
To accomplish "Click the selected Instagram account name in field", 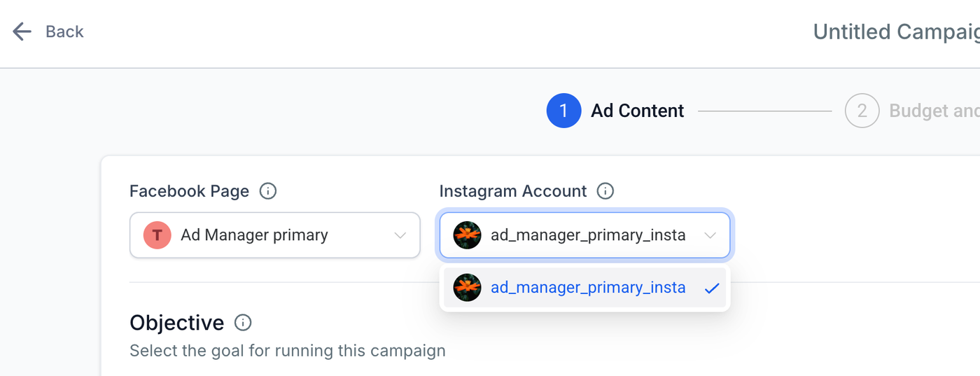I will (x=588, y=235).
